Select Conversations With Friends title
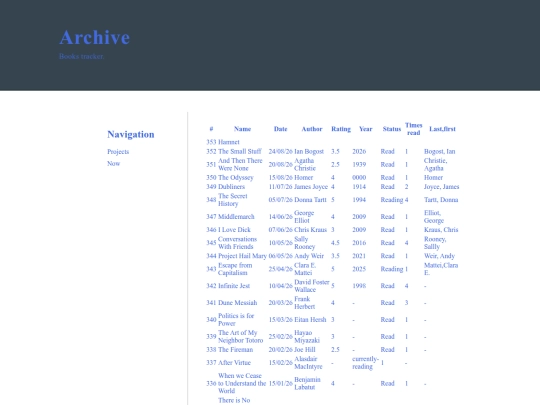Viewport: 540px width, 405px height. tap(237, 243)
